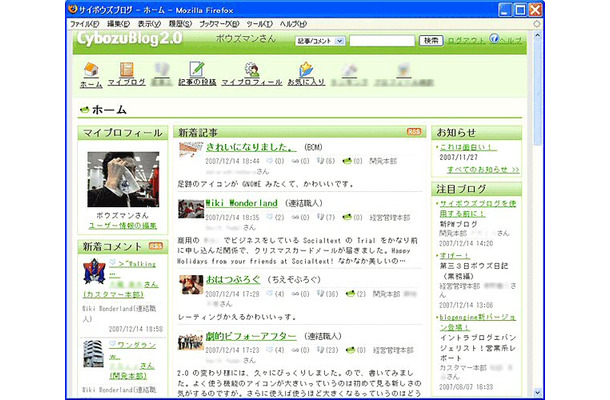
Task: Open the 履歴(S) menu
Action: pyautogui.click(x=180, y=24)
